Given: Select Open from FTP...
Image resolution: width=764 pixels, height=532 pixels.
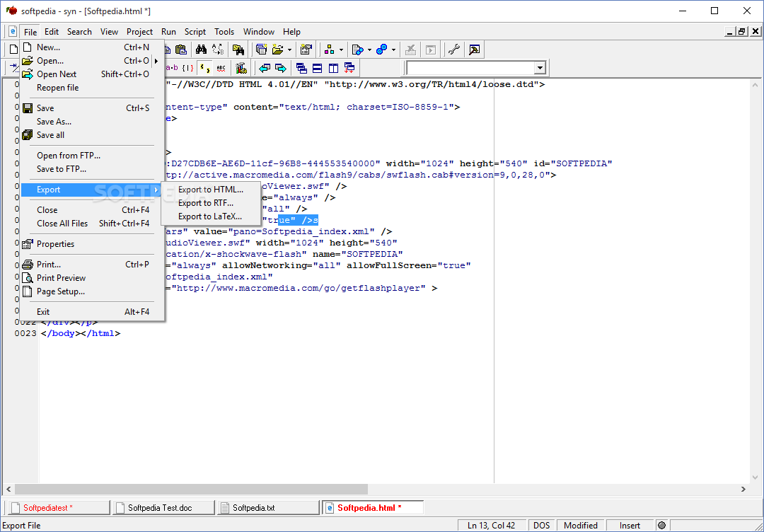Looking at the screenshot, I should pos(92,156).
